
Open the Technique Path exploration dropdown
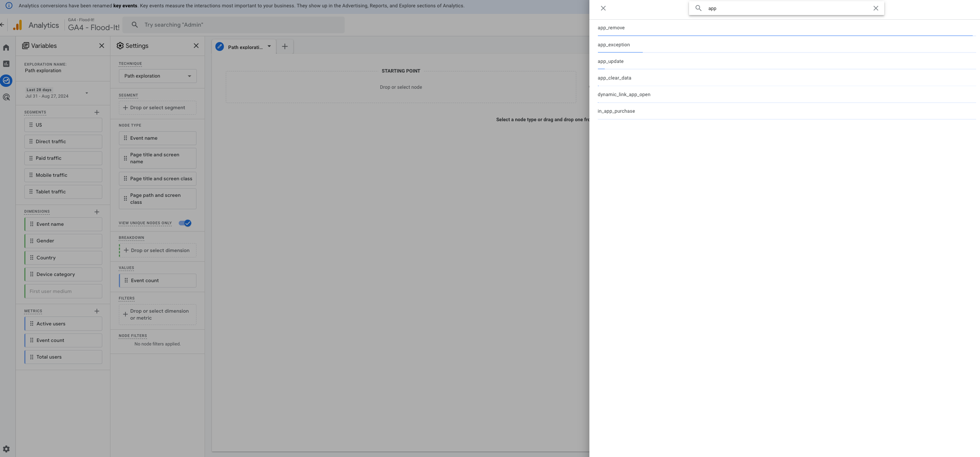(157, 76)
